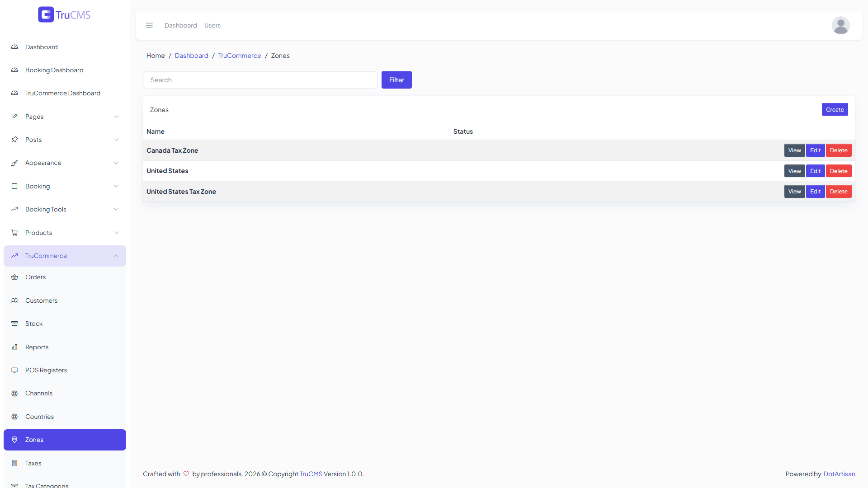
Task: Open Users in top navigation
Action: click(x=212, y=25)
